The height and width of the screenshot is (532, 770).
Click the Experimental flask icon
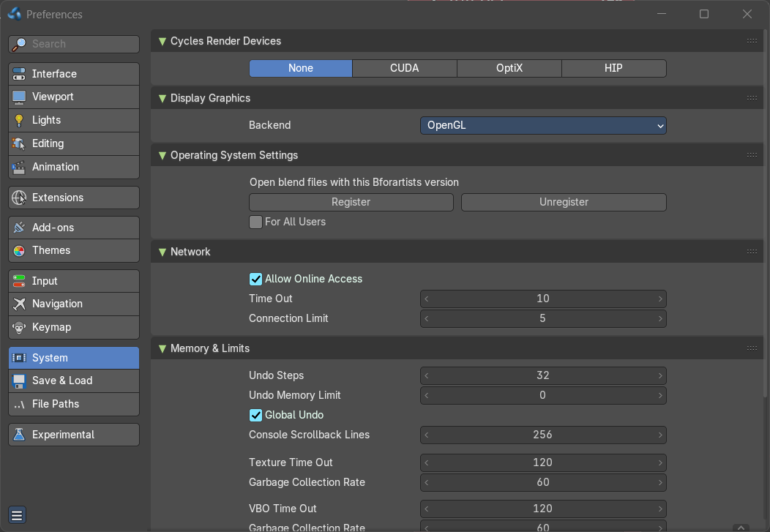(18, 435)
